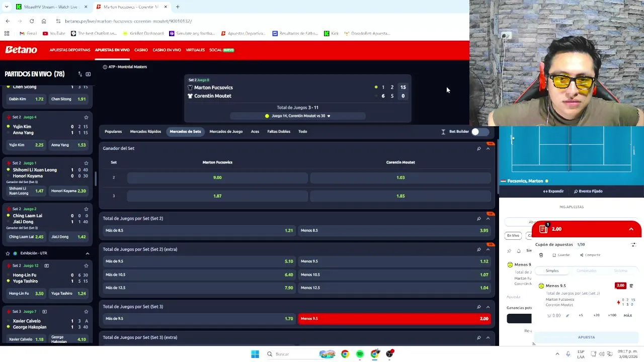Switch to Mercados de Juego tab
The height and width of the screenshot is (362, 644).
(x=226, y=132)
